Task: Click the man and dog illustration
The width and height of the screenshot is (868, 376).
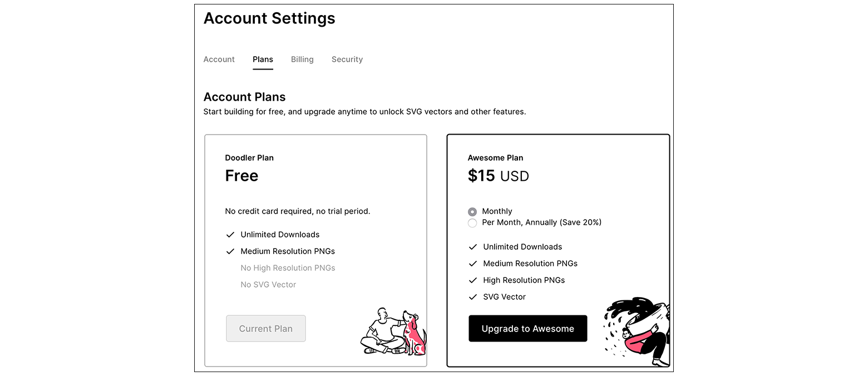Action: tap(393, 331)
